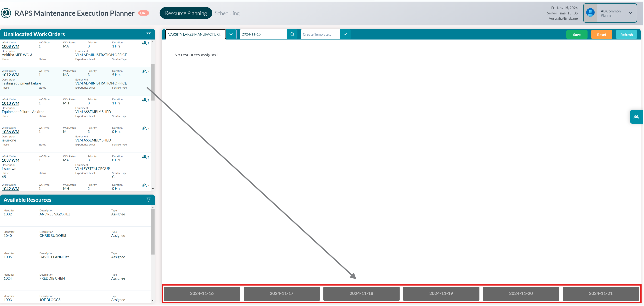Click assign-resource icon for work order 1036

click(x=144, y=129)
